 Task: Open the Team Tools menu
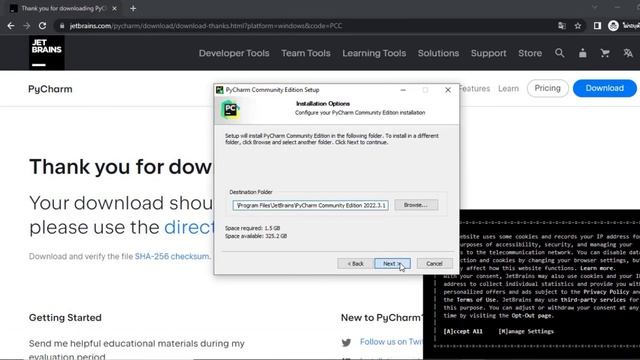pos(306,53)
